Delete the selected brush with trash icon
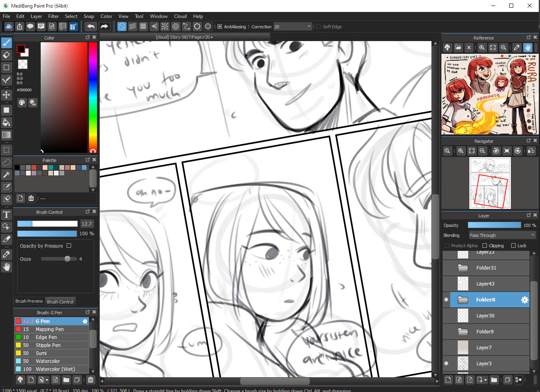This screenshot has width=540, height=392. point(91,380)
